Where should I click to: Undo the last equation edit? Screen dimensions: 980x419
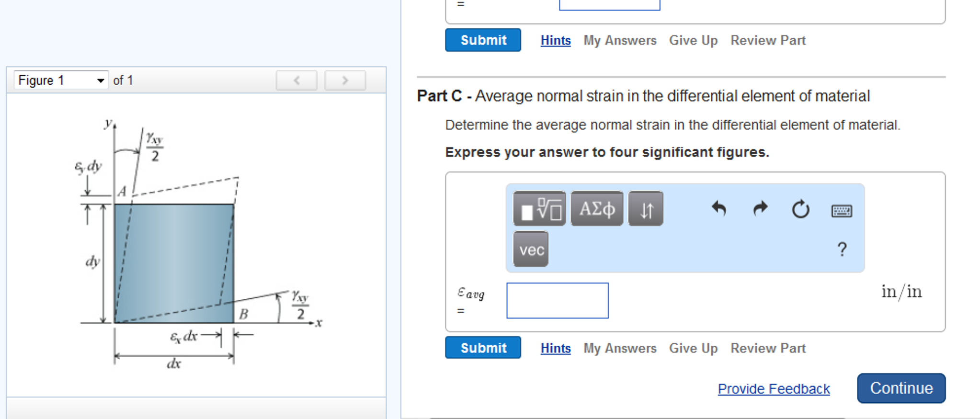pos(719,209)
